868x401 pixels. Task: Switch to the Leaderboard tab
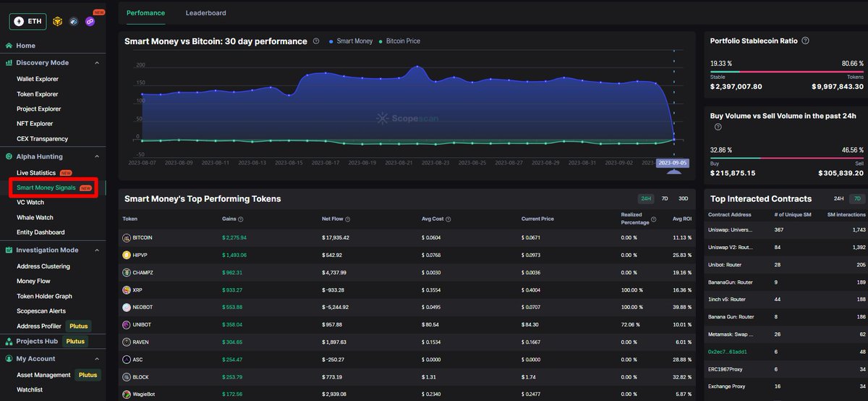(205, 13)
